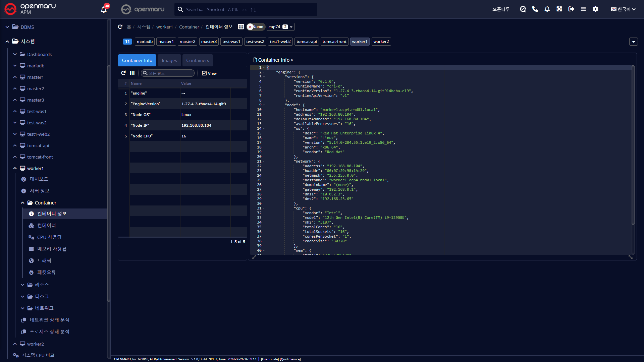This screenshot has width=644, height=362.
Task: Toggle fullscreen expand arrows icon
Action: (x=559, y=9)
